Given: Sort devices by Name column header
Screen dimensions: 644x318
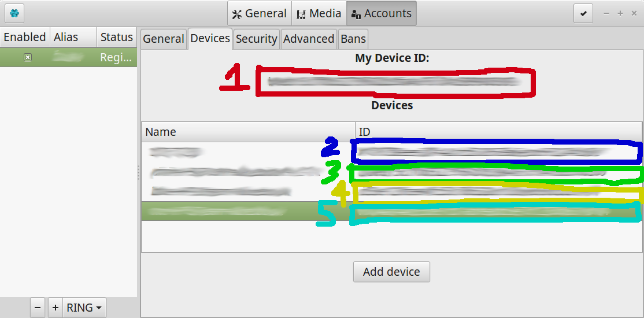Looking at the screenshot, I should pos(248,132).
